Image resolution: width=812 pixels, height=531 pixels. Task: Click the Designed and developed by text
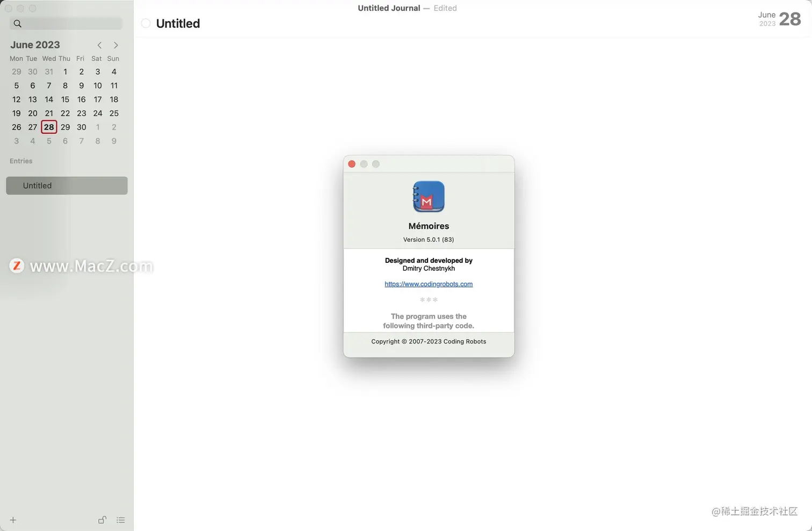(x=429, y=260)
